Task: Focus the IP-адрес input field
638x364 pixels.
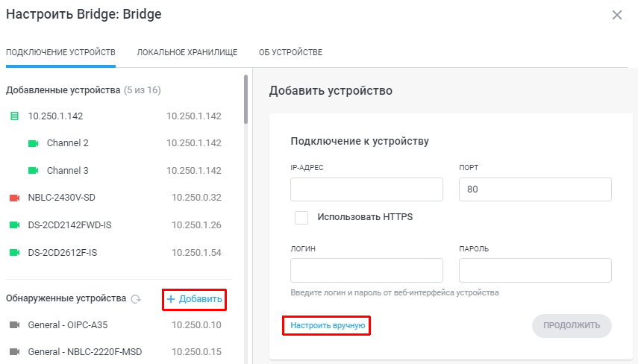Action: tap(366, 189)
